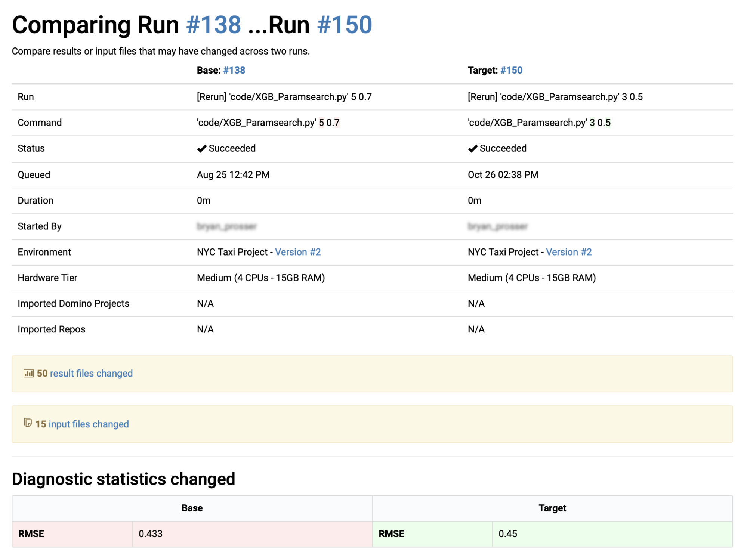747x560 pixels.
Task: Open Run #150 link in the page title
Action: pyautogui.click(x=345, y=25)
